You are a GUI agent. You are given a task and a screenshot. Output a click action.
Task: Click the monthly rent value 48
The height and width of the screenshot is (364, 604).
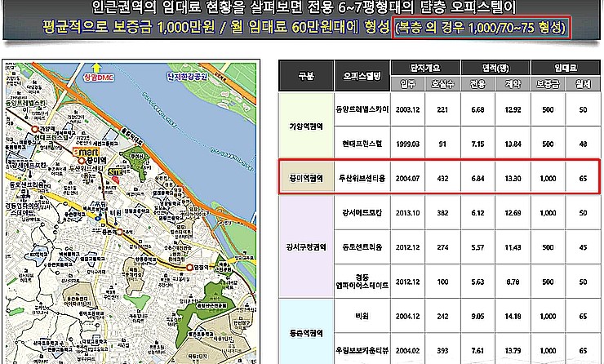[583, 144]
